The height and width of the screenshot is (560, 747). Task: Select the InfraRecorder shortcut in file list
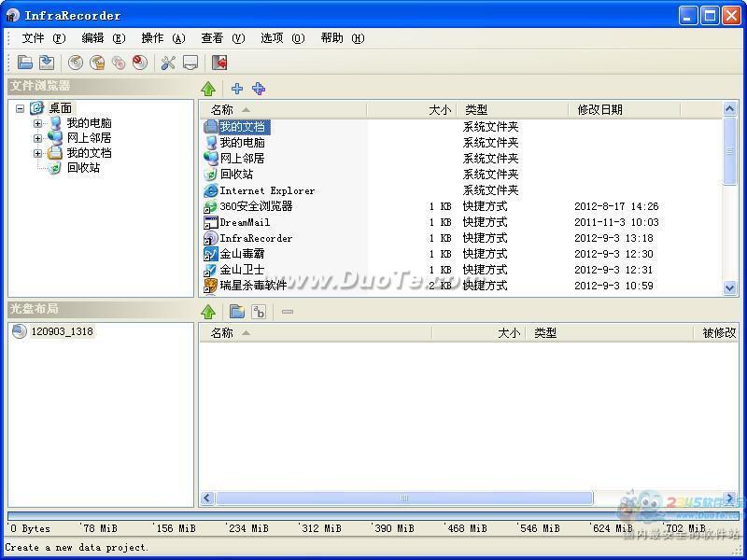256,238
